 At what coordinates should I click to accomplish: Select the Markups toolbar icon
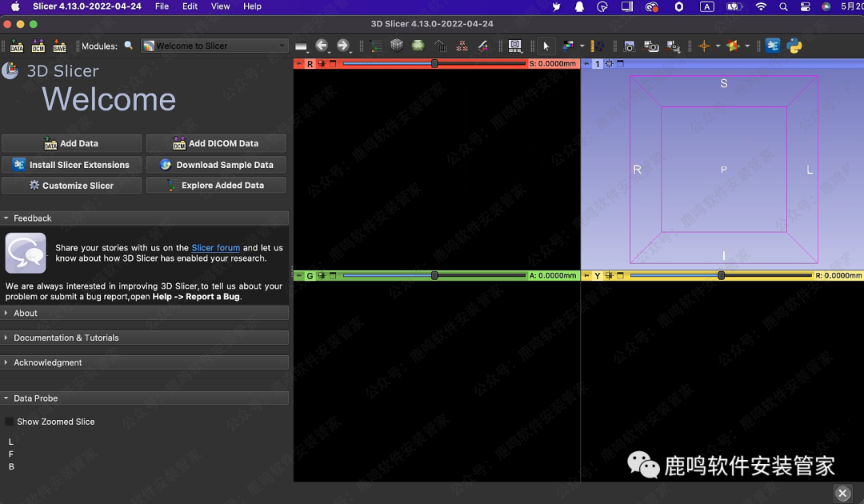[x=568, y=46]
